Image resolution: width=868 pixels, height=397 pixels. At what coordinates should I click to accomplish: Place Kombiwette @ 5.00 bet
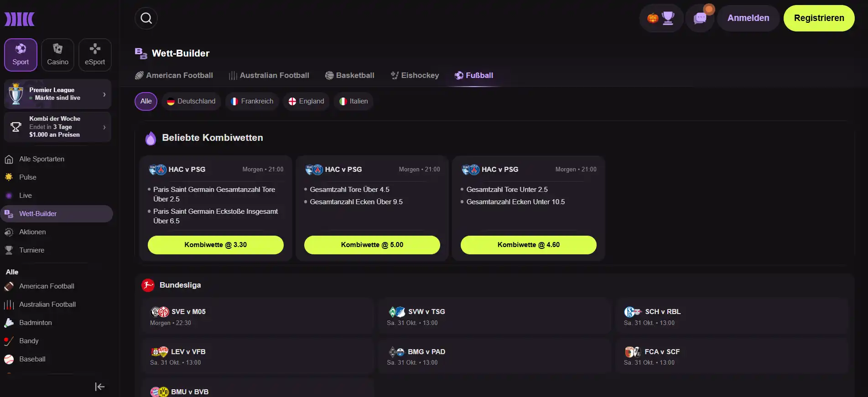pyautogui.click(x=372, y=245)
